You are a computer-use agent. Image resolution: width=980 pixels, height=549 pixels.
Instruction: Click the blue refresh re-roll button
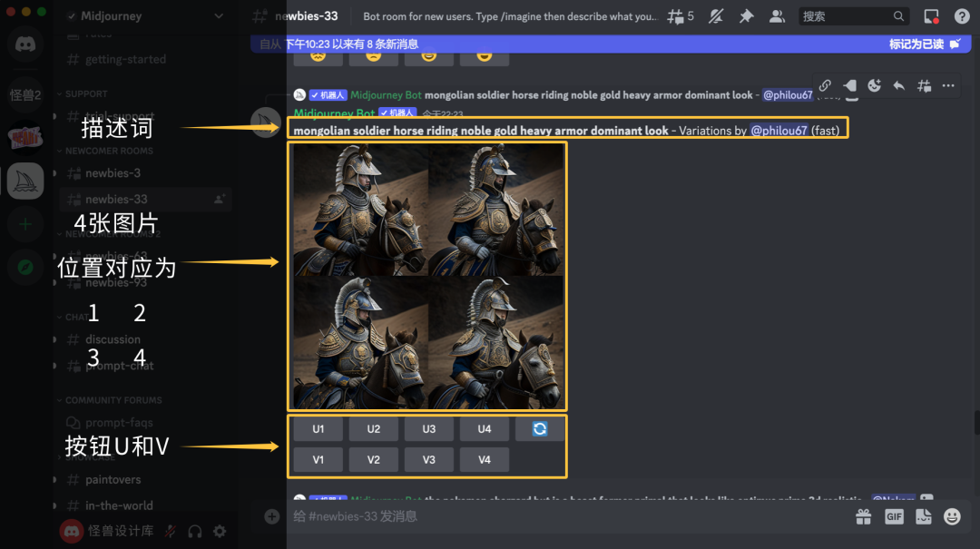(x=539, y=429)
